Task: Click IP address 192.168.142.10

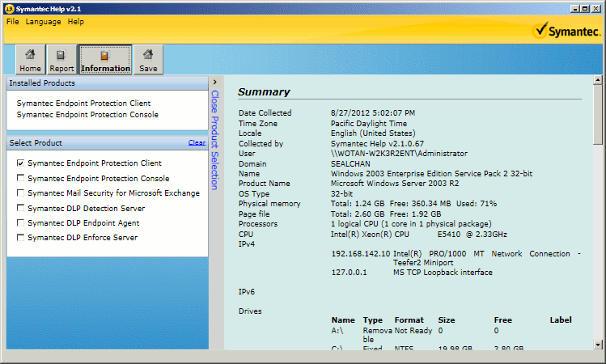Action: [x=361, y=254]
